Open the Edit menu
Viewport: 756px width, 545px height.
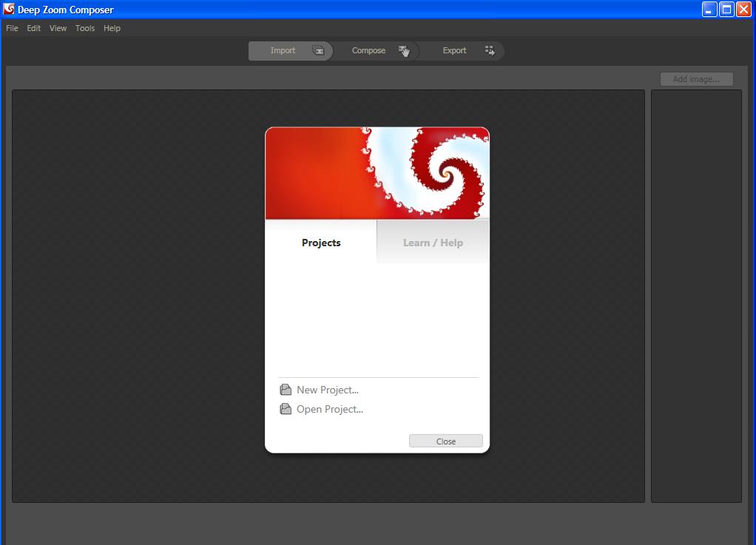[x=34, y=28]
